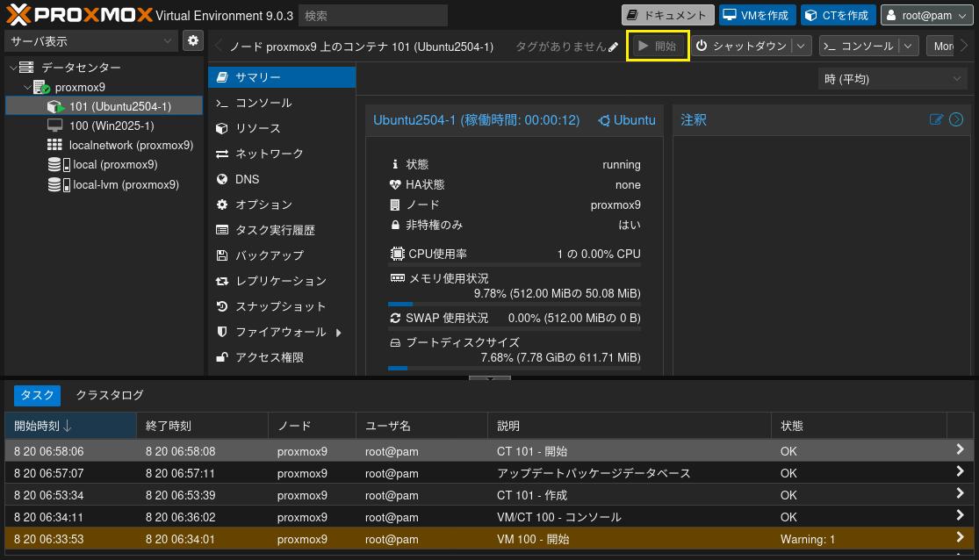Switch to the タスク tab
The height and width of the screenshot is (560, 979).
pyautogui.click(x=38, y=395)
